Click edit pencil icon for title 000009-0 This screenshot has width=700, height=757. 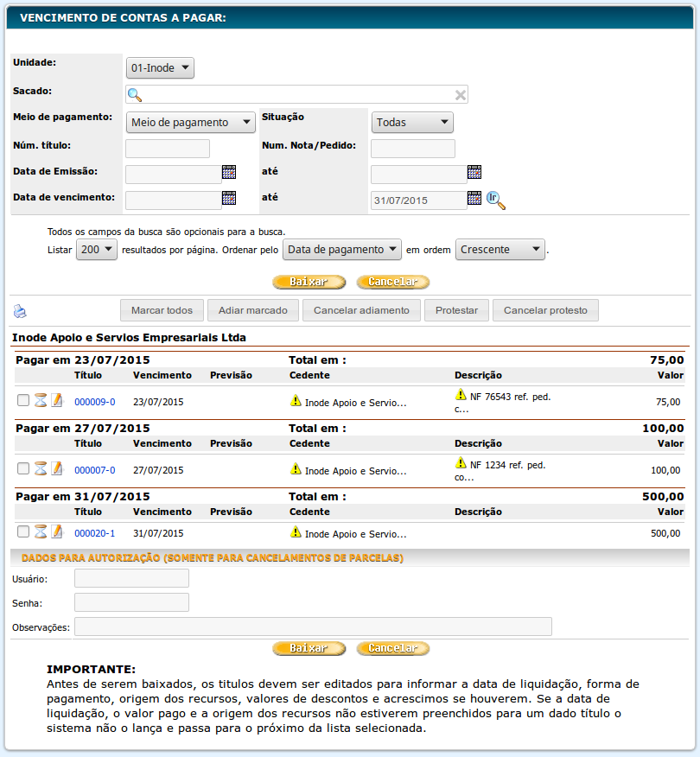57,400
